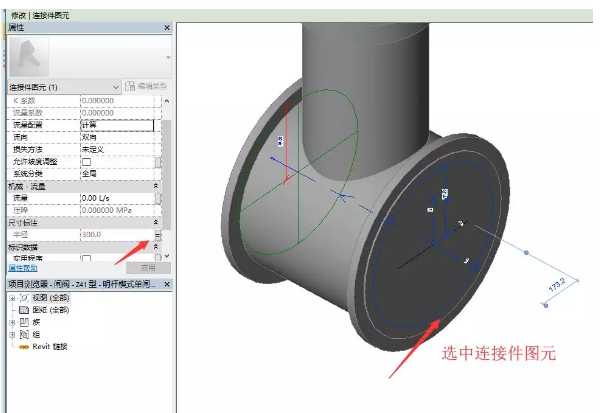Screen dimensions: 602x413
Task: Close the 项目浏览器 project browser panel
Action: pos(167,284)
